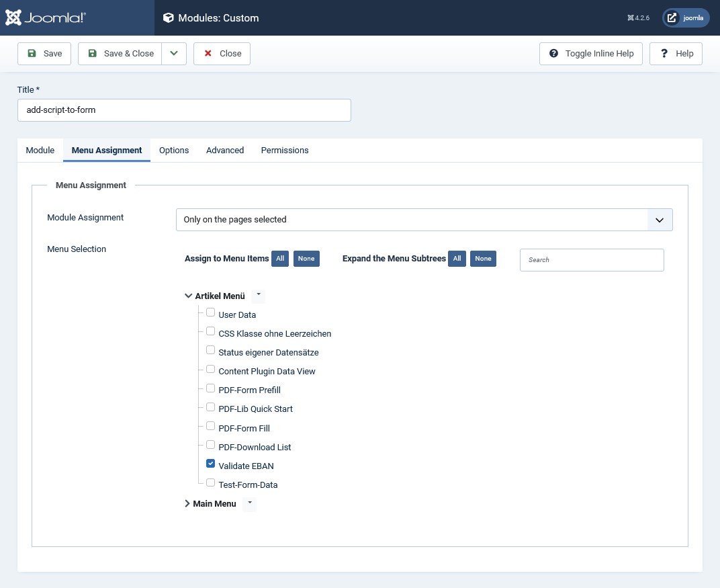Image resolution: width=720 pixels, height=588 pixels.
Task: Expand the Main Menu tree
Action: (187, 503)
